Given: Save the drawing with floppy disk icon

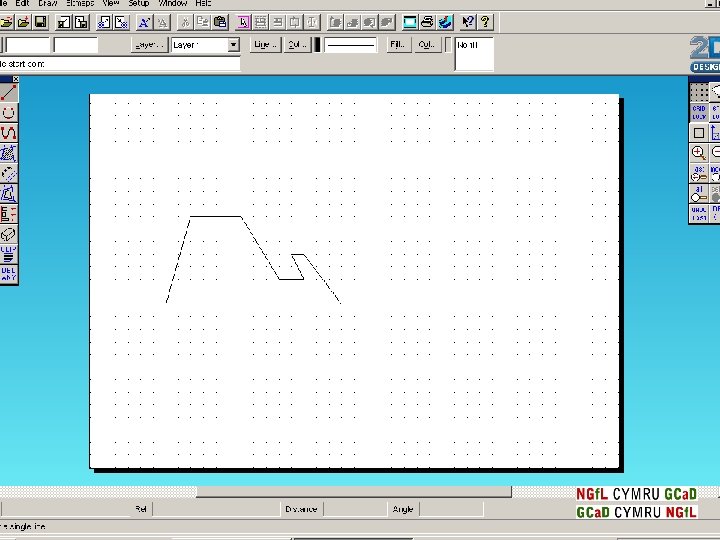Looking at the screenshot, I should tap(40, 22).
